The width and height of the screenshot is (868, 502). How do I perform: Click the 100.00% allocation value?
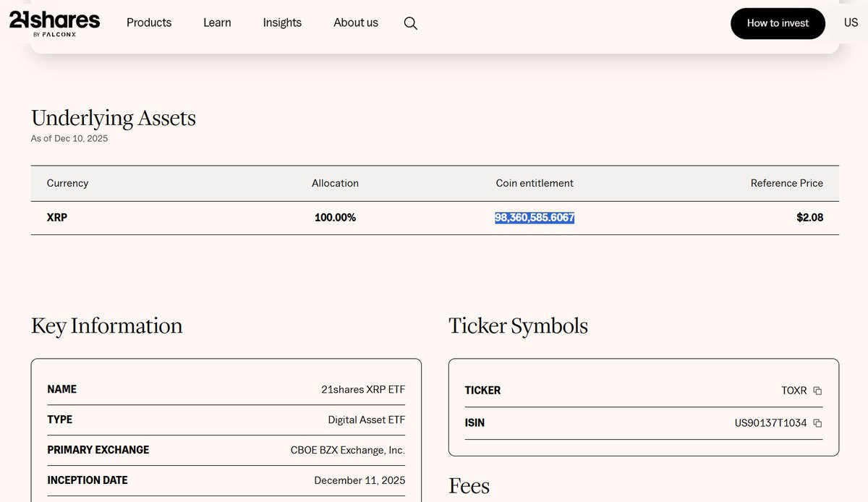[x=335, y=217]
